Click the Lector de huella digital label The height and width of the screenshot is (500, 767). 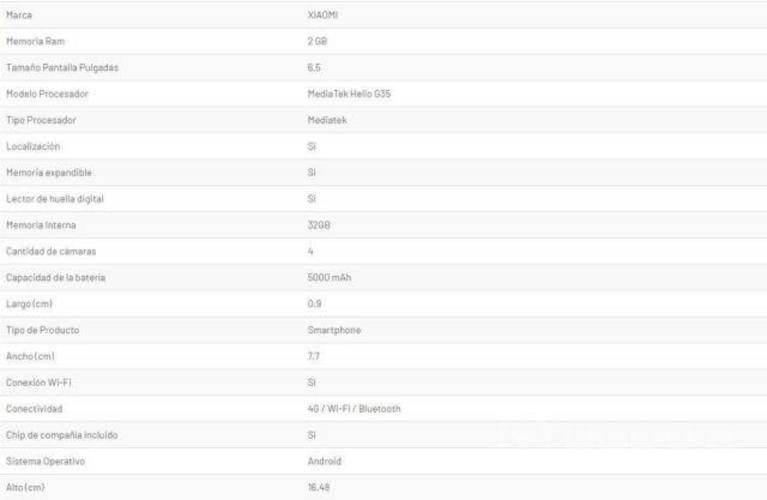[55, 199]
